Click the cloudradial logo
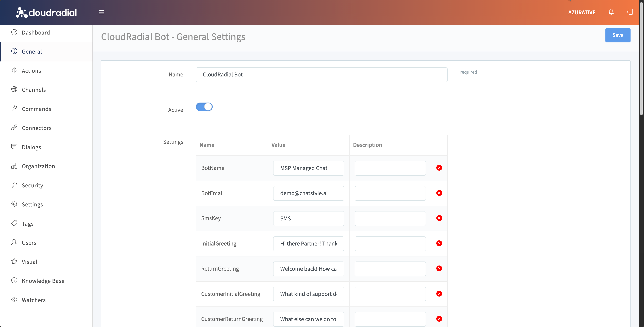Viewport: 644px width, 327px height. (46, 12)
